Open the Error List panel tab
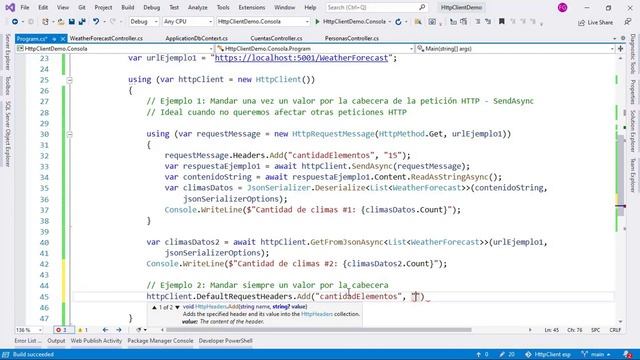640x360 pixels. (27, 341)
